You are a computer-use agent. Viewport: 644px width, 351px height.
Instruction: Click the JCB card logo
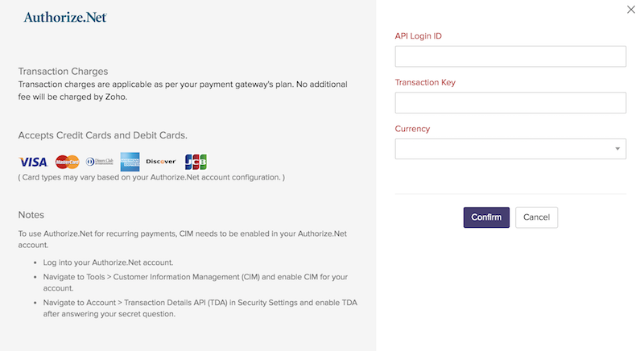[196, 161]
